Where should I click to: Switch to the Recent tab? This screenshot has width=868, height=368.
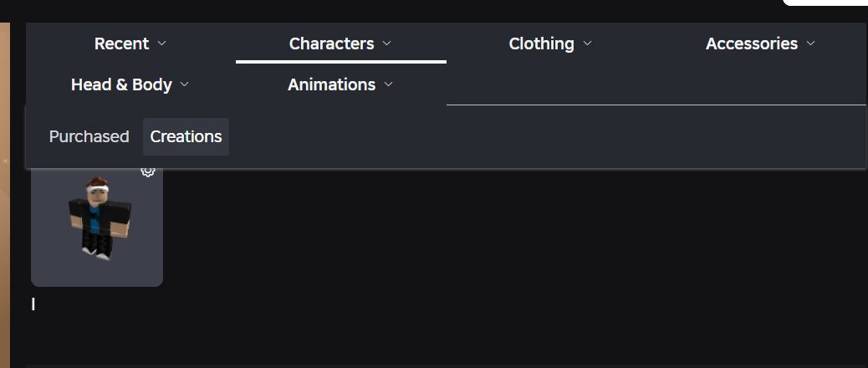point(121,43)
